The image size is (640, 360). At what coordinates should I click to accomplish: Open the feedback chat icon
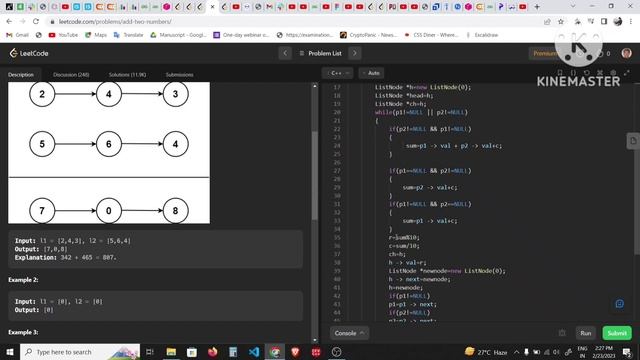point(619,304)
